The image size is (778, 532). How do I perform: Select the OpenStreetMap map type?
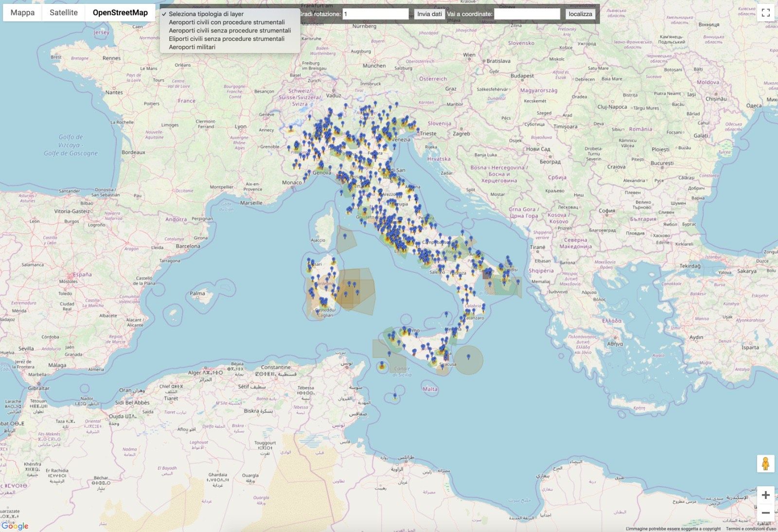[x=120, y=13]
